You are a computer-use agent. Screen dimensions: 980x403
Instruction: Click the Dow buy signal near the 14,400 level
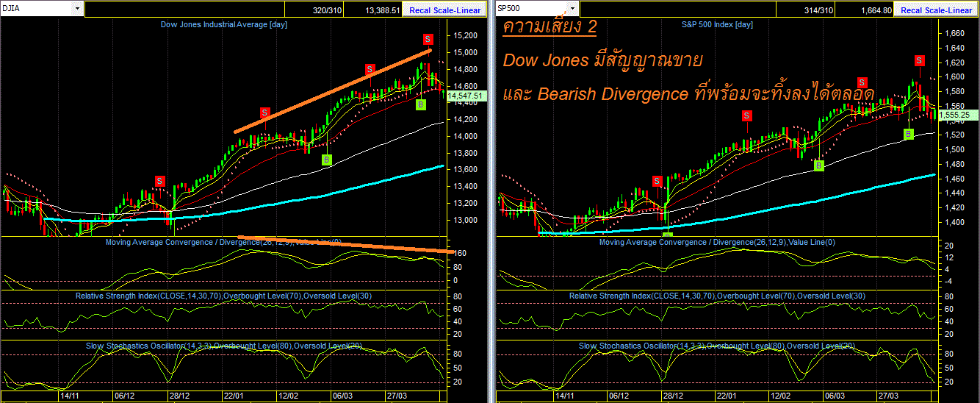click(x=421, y=105)
